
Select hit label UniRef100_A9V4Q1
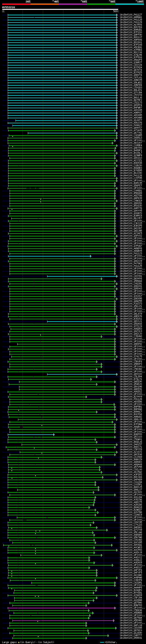pos(131,545)
